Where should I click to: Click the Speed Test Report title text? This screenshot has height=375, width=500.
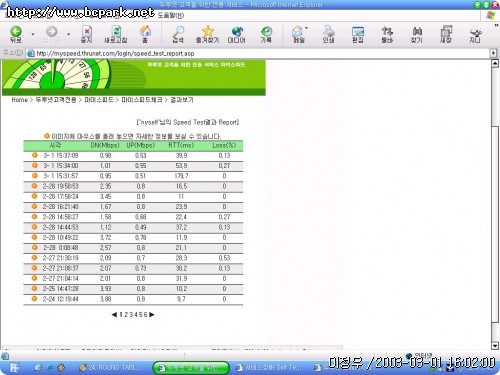(188, 122)
